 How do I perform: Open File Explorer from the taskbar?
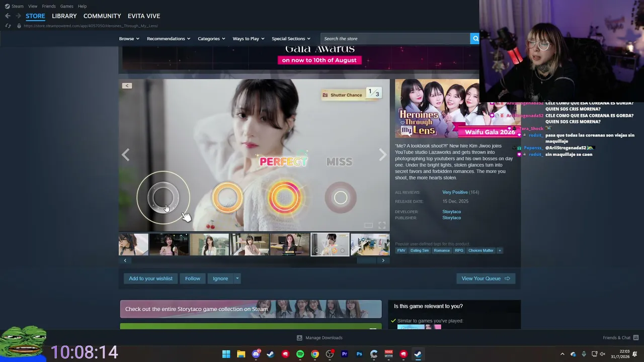[x=241, y=354]
